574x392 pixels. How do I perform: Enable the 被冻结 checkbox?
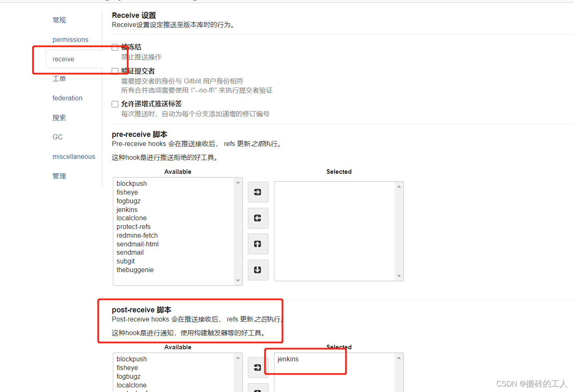(115, 47)
